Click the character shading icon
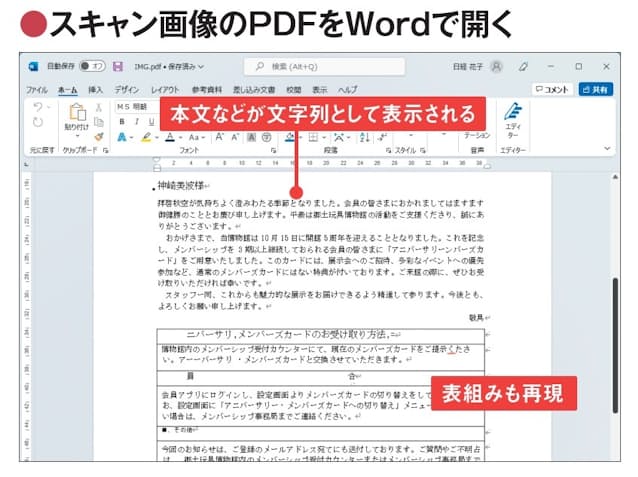638x477 pixels. pyautogui.click(x=251, y=137)
